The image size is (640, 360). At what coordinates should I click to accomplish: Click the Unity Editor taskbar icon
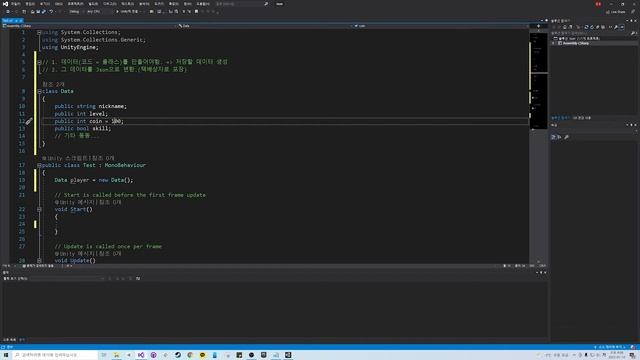pos(288,355)
